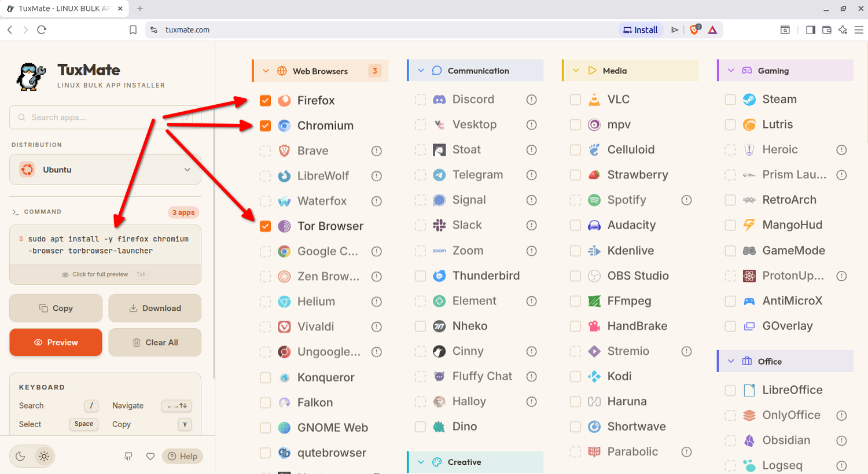Click the Telegram paper plane icon

coord(439,175)
